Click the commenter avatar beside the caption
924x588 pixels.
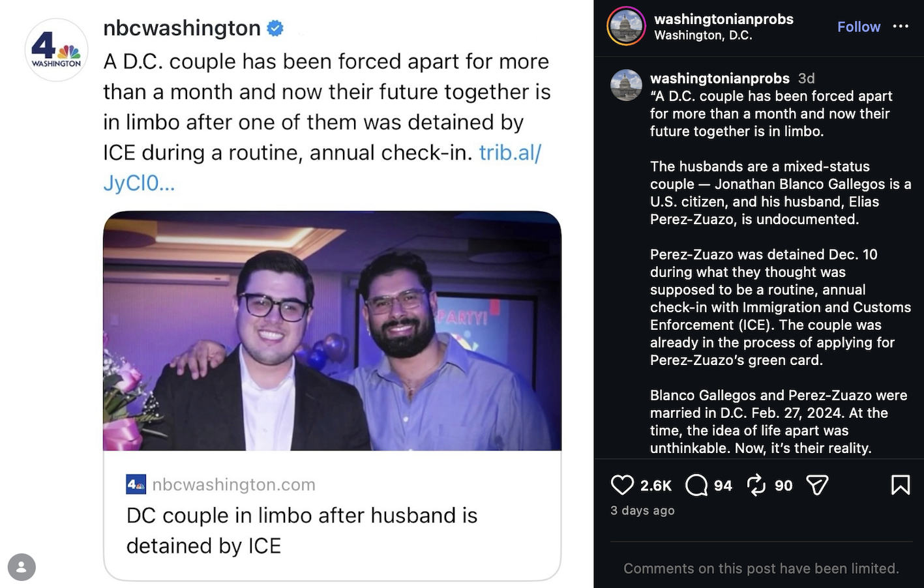626,85
